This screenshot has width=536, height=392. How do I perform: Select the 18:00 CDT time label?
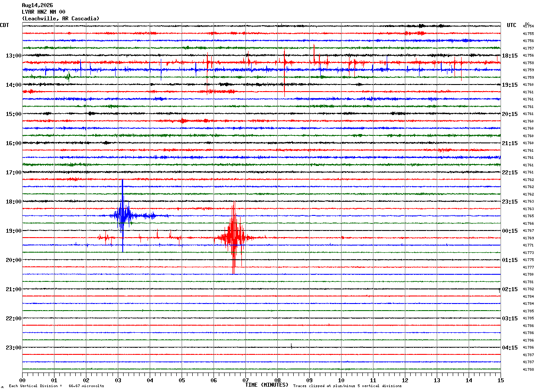14,201
